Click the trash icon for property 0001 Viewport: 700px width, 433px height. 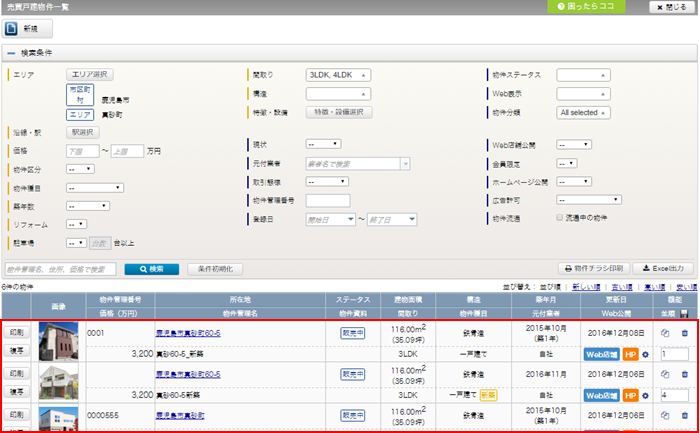click(x=684, y=334)
